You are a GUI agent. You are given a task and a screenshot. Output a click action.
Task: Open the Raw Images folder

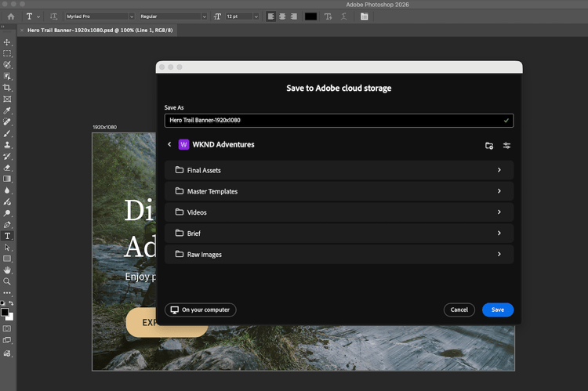point(339,254)
